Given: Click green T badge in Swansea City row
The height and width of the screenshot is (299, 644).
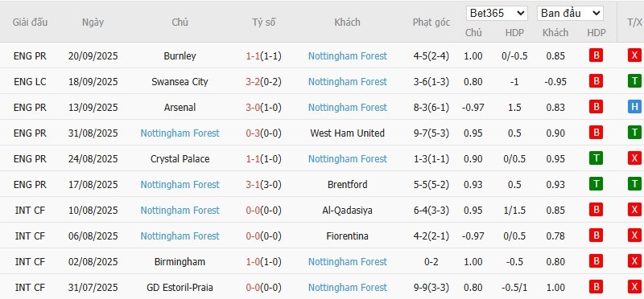Looking at the screenshot, I should tap(634, 82).
